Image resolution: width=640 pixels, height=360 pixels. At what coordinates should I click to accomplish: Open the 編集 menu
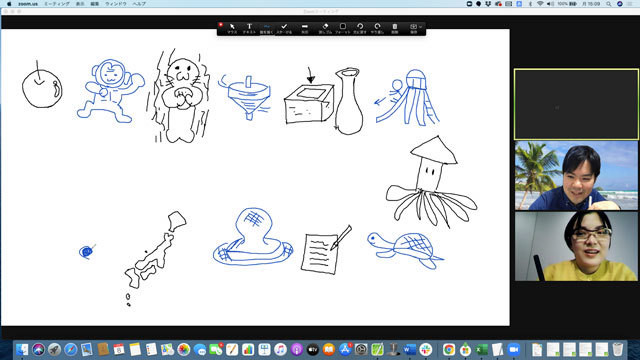[95, 4]
